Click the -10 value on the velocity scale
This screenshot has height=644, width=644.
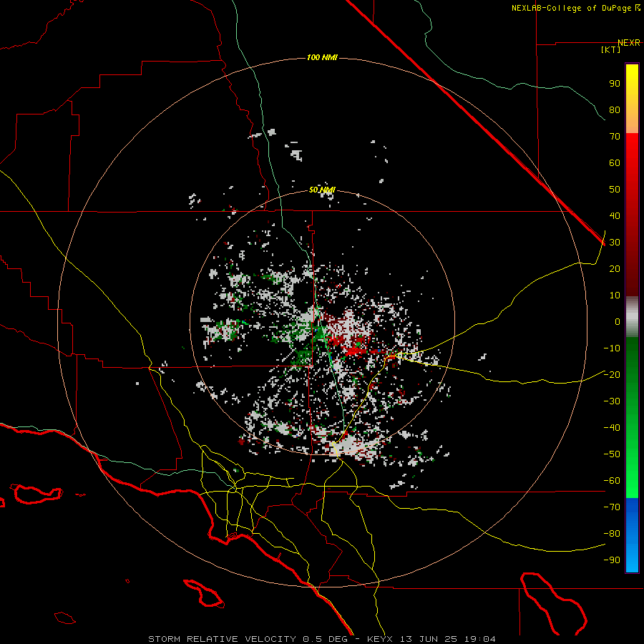[x=612, y=348]
